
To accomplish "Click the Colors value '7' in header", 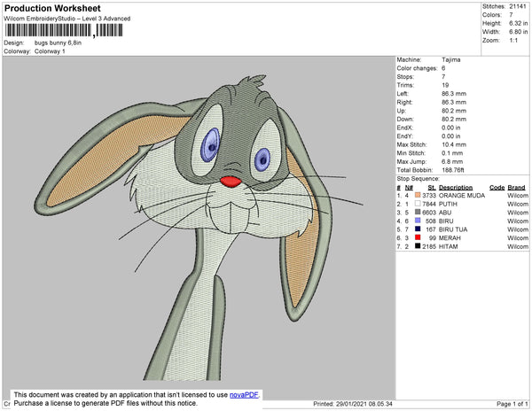I will (x=511, y=15).
